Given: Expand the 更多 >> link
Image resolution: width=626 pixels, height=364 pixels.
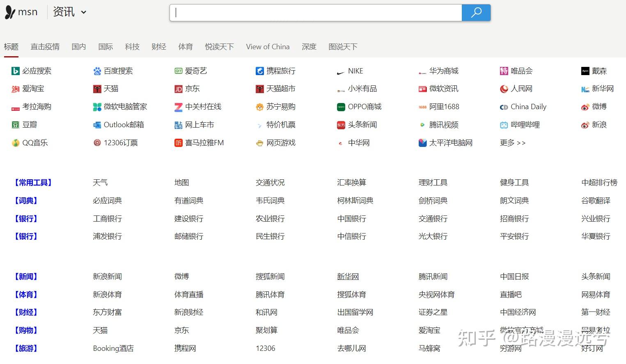Looking at the screenshot, I should [513, 143].
